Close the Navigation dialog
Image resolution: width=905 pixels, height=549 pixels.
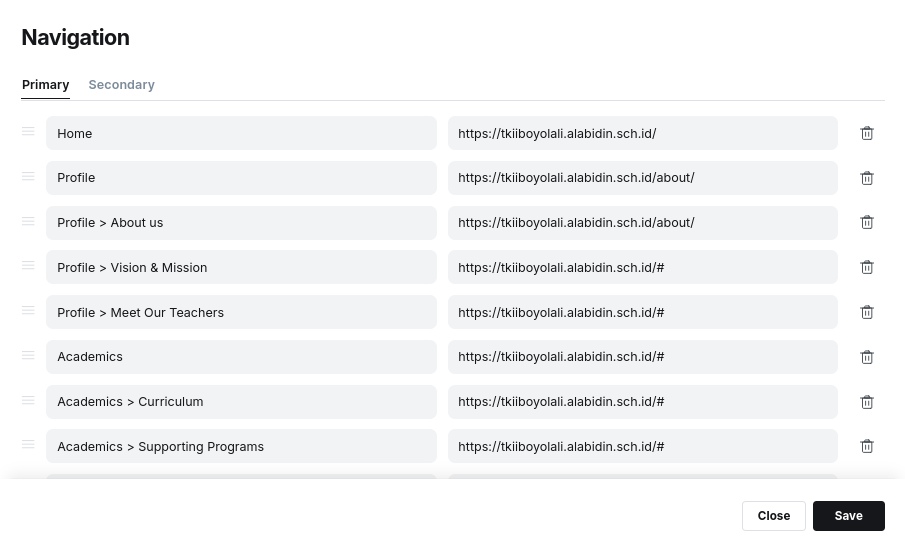point(773,516)
